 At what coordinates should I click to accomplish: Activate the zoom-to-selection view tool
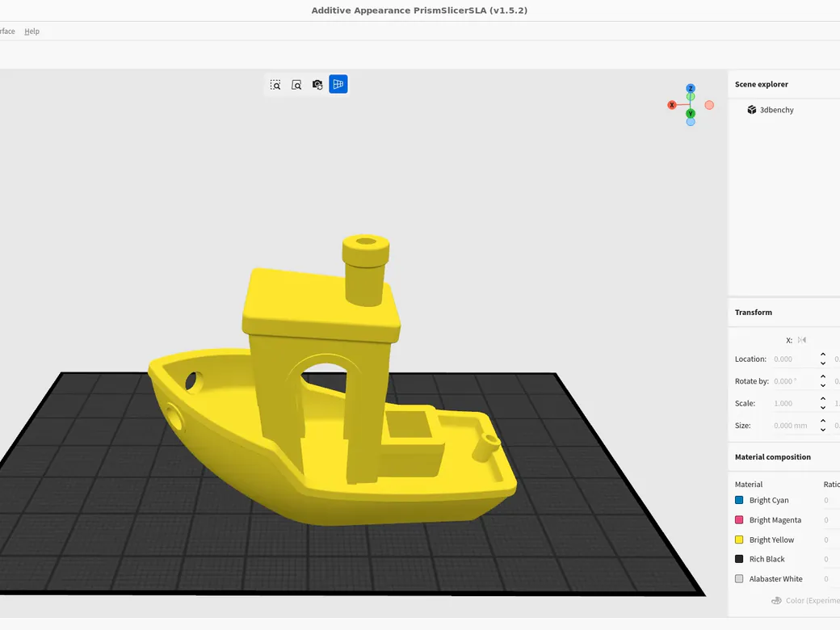pyautogui.click(x=275, y=85)
